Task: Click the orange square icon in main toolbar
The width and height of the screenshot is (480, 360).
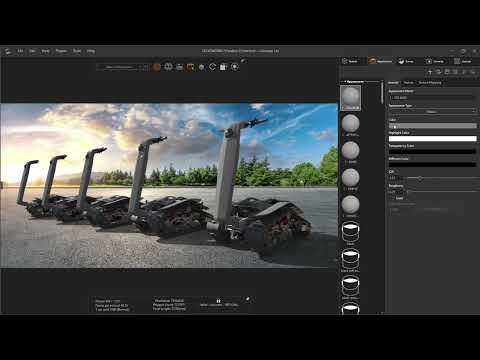Action: 190,67
